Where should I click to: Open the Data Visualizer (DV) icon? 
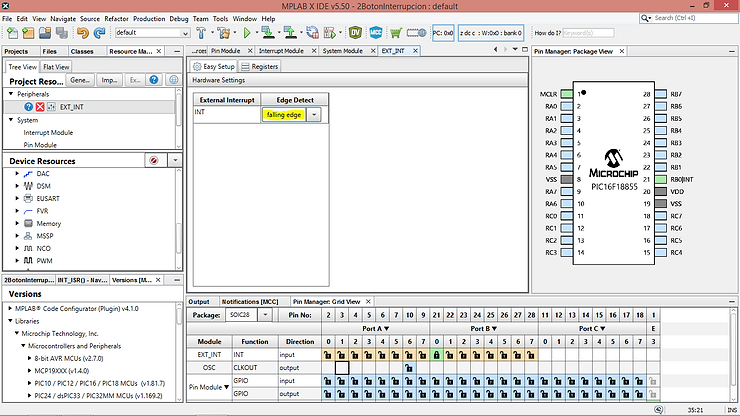[x=355, y=33]
